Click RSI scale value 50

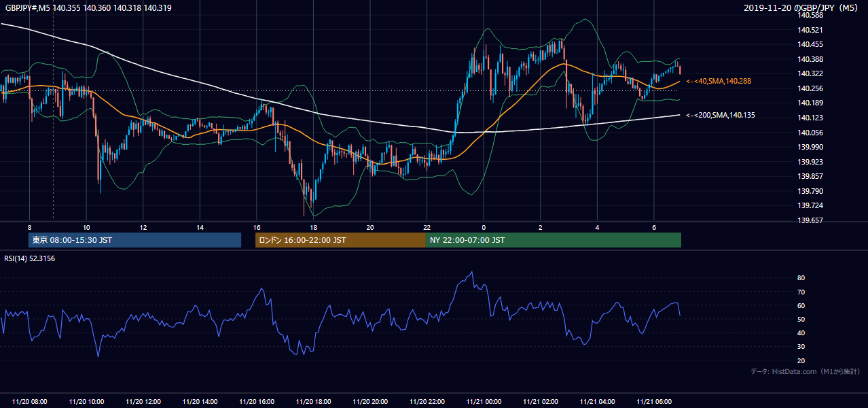coord(801,319)
